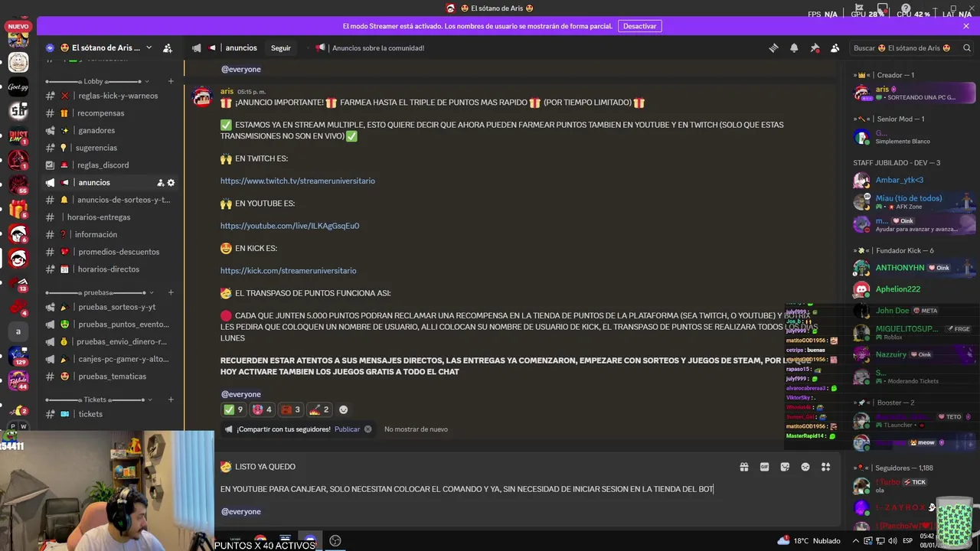Open the Goet.gg server icon
980x551 pixels.
pyautogui.click(x=18, y=86)
